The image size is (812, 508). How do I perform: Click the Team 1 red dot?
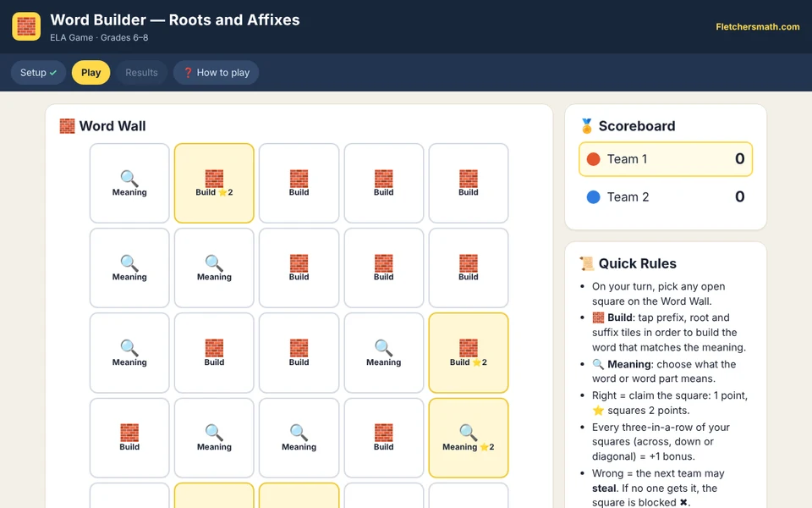click(594, 159)
